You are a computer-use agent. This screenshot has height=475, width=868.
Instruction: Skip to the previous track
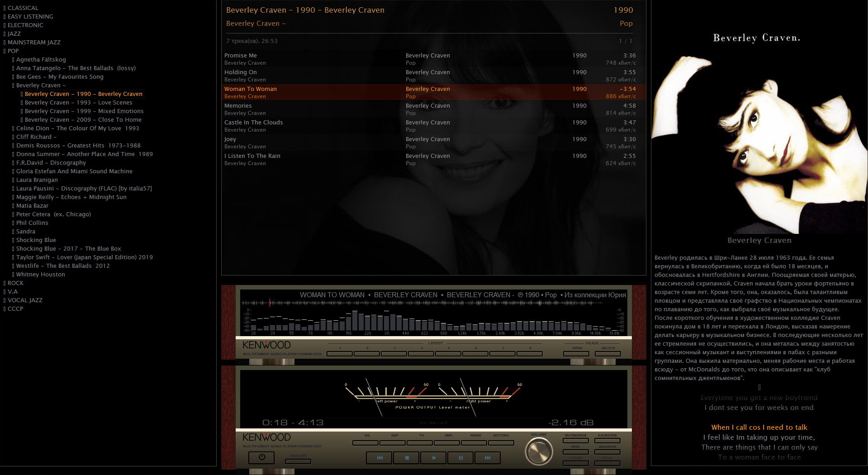pos(380,458)
